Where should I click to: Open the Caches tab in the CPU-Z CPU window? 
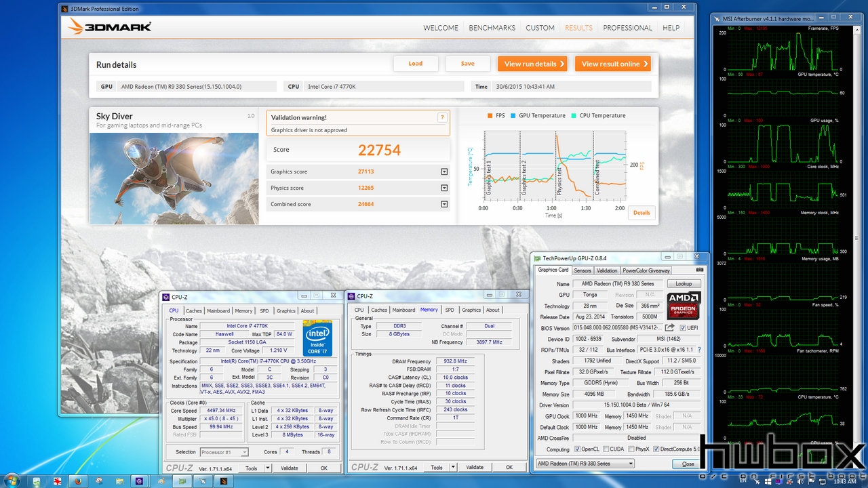click(194, 311)
